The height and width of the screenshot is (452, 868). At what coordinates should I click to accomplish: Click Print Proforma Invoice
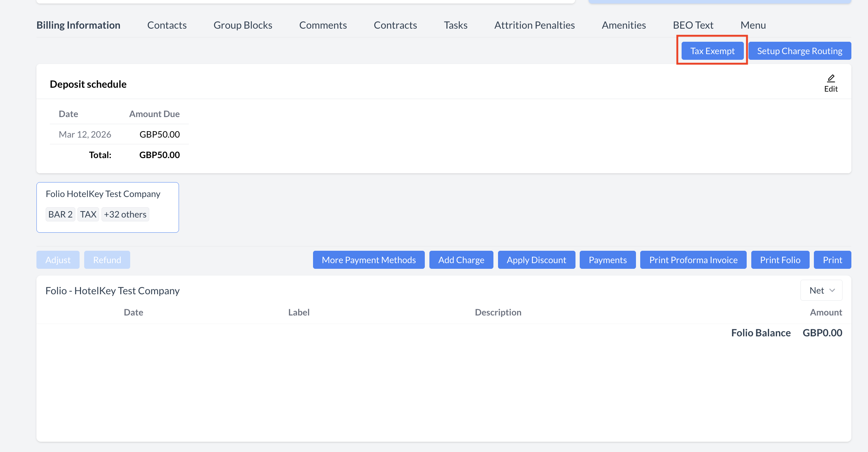click(x=693, y=260)
